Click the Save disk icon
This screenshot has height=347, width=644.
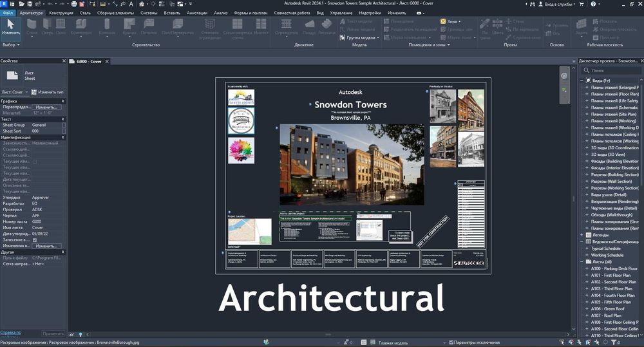click(x=30, y=4)
